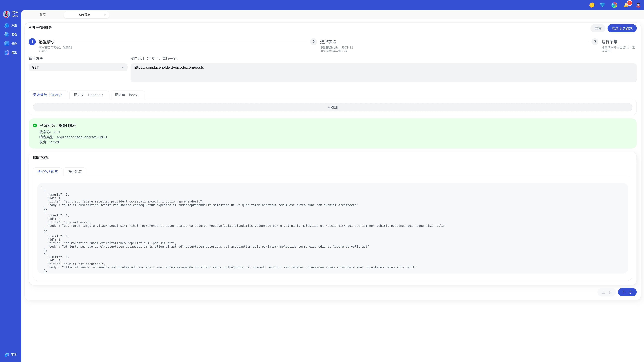Open 灵采 in the sidebar
Image resolution: width=644 pixels, height=362 pixels.
pos(10,53)
